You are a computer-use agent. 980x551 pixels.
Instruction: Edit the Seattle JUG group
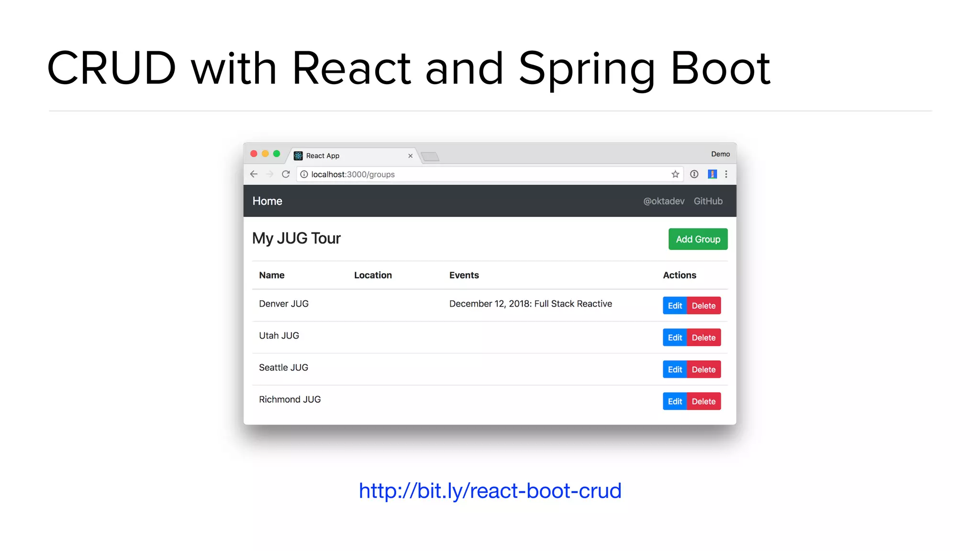(675, 369)
